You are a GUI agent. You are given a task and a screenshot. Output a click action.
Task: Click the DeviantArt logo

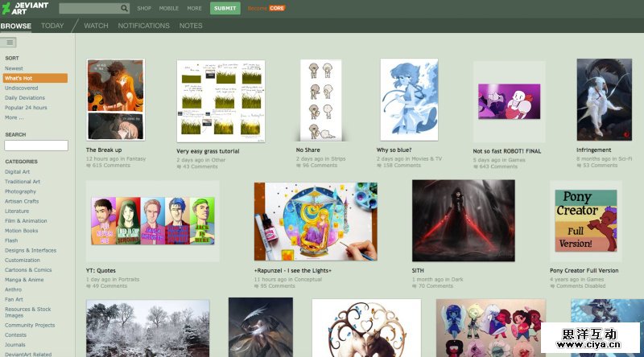(25, 8)
